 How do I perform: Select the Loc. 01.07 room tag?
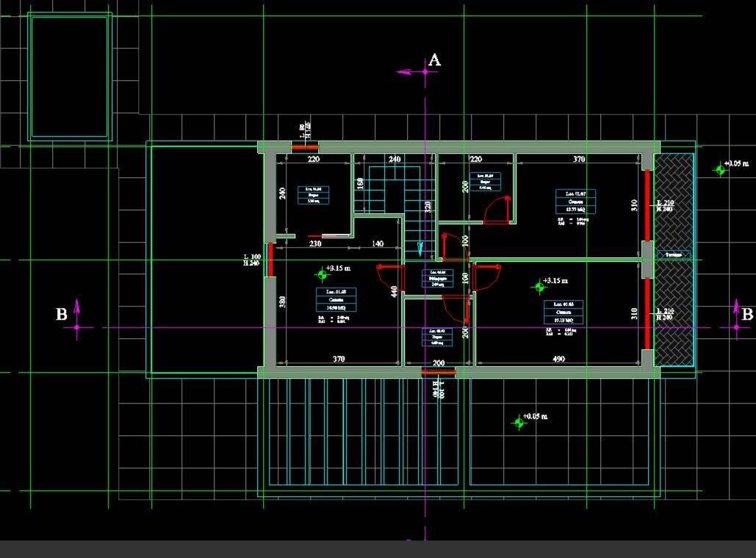click(x=576, y=201)
